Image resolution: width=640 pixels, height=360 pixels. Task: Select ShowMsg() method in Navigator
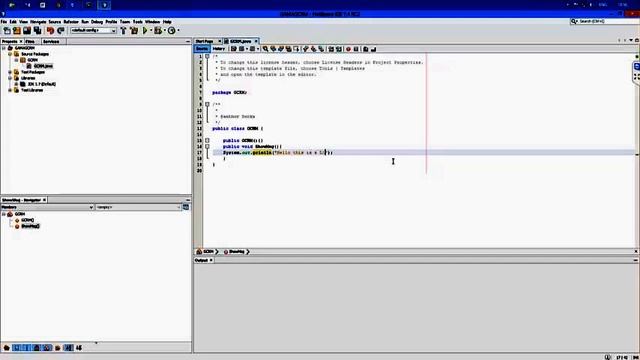tap(30, 226)
